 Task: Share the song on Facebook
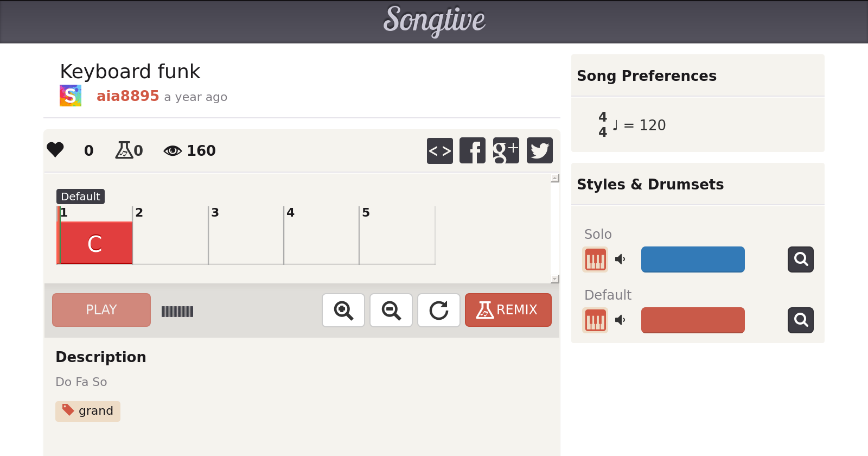tap(473, 150)
